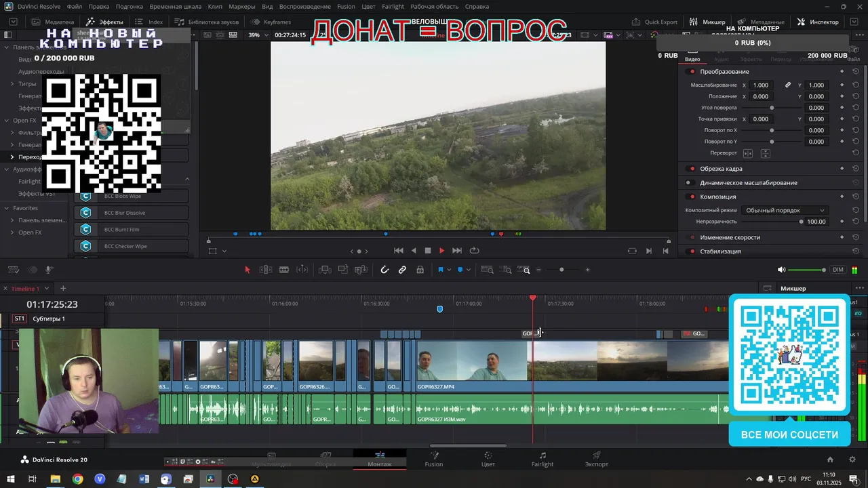Mute the monitor speaker icon
This screenshot has width=868, height=488.
781,270
